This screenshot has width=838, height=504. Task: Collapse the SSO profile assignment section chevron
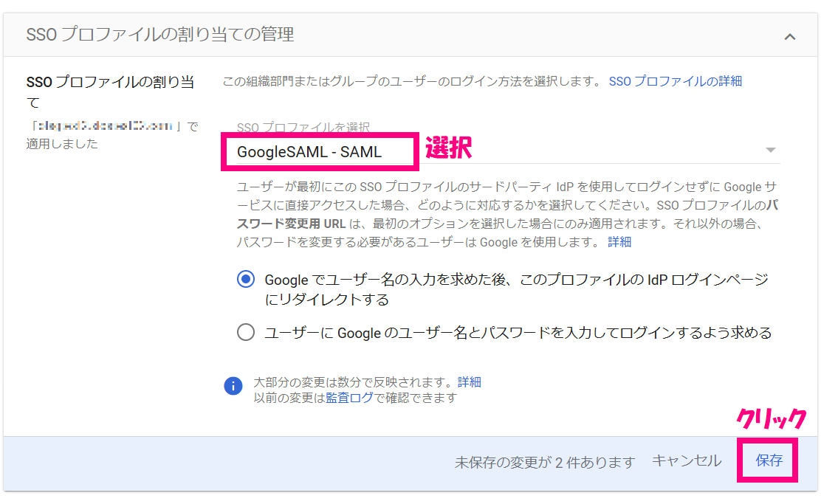pyautogui.click(x=789, y=36)
